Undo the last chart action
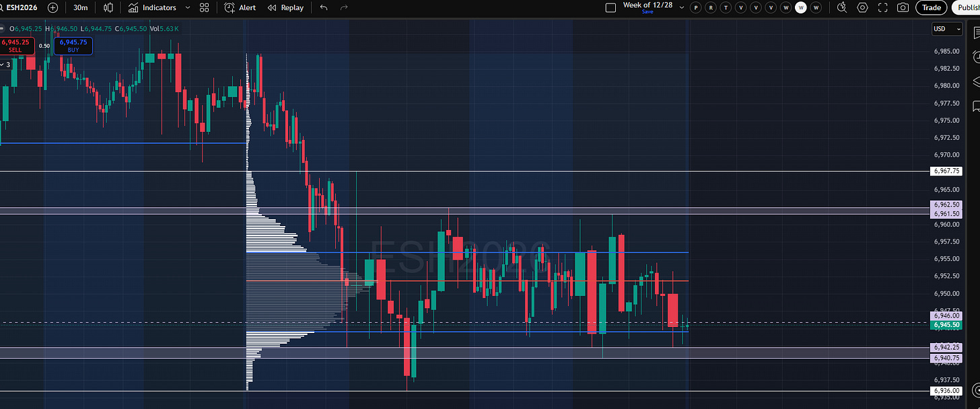The image size is (980, 409). [324, 7]
